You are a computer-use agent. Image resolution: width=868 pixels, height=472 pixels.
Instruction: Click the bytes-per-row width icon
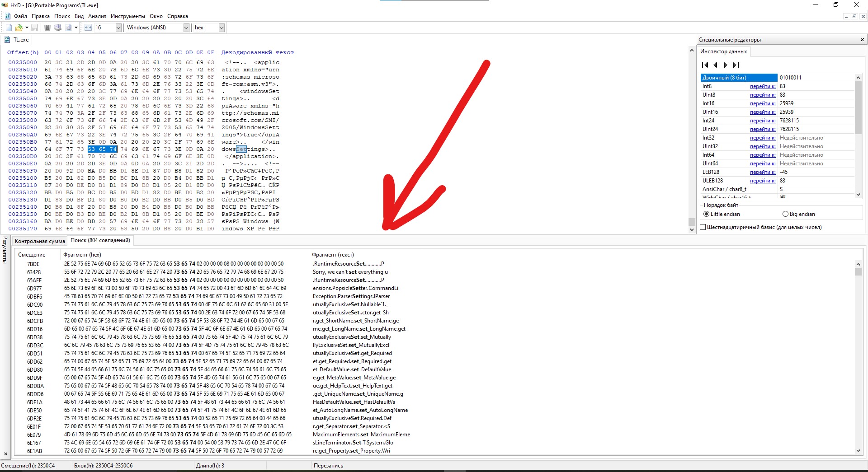[x=88, y=28]
